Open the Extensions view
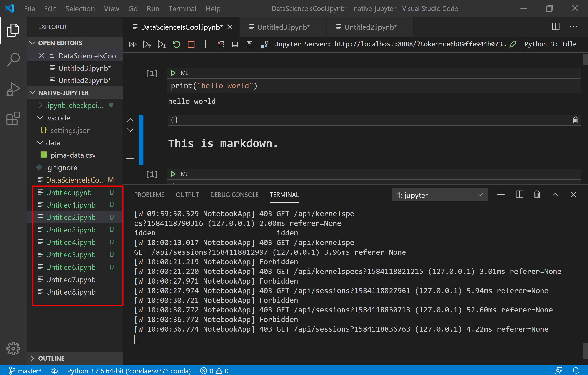 (x=13, y=119)
